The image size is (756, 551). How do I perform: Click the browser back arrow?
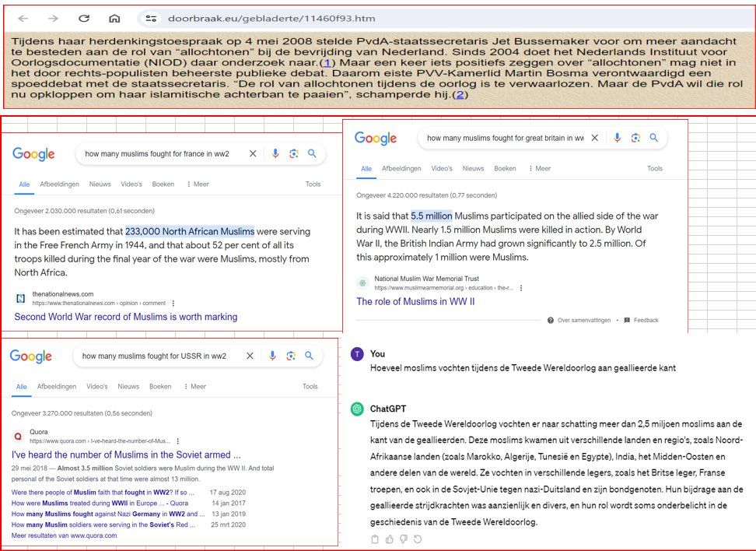tap(23, 19)
